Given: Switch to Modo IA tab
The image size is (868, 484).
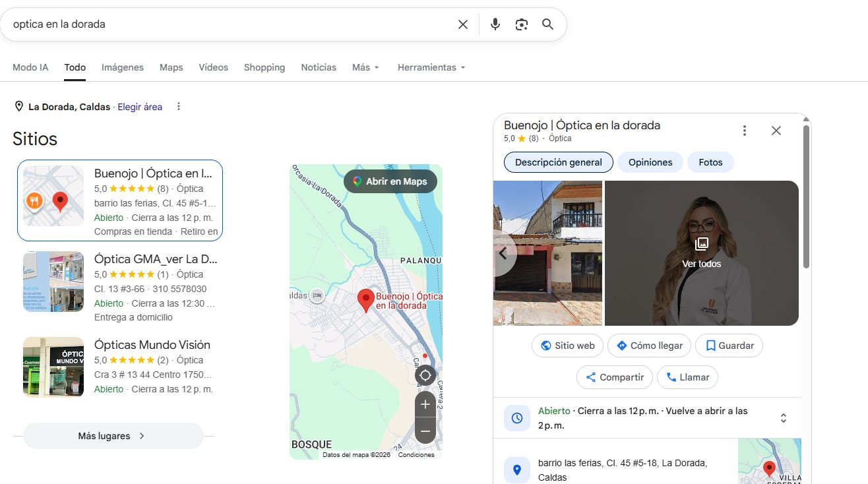Looking at the screenshot, I should point(30,67).
